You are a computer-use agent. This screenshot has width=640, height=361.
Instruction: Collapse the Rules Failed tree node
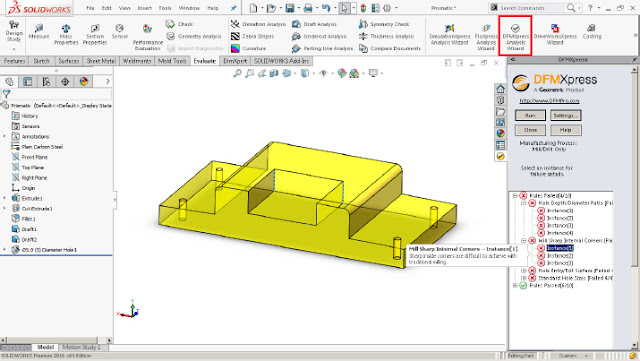515,196
